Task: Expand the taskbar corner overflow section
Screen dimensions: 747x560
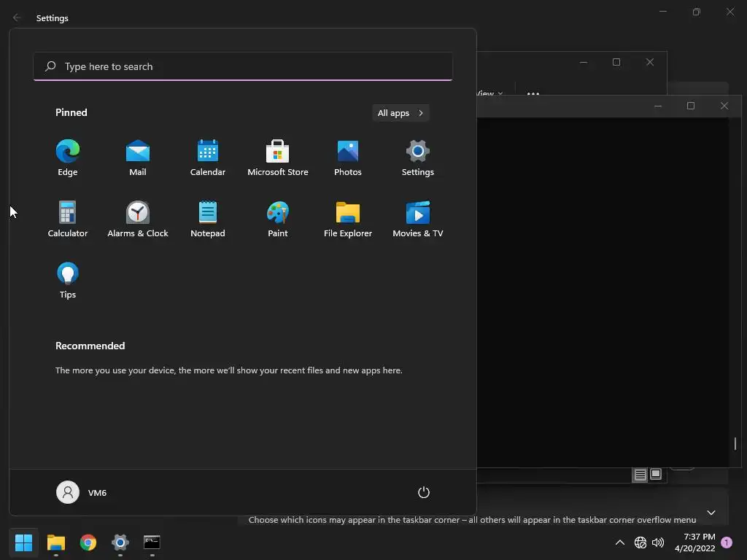Action: tap(711, 513)
